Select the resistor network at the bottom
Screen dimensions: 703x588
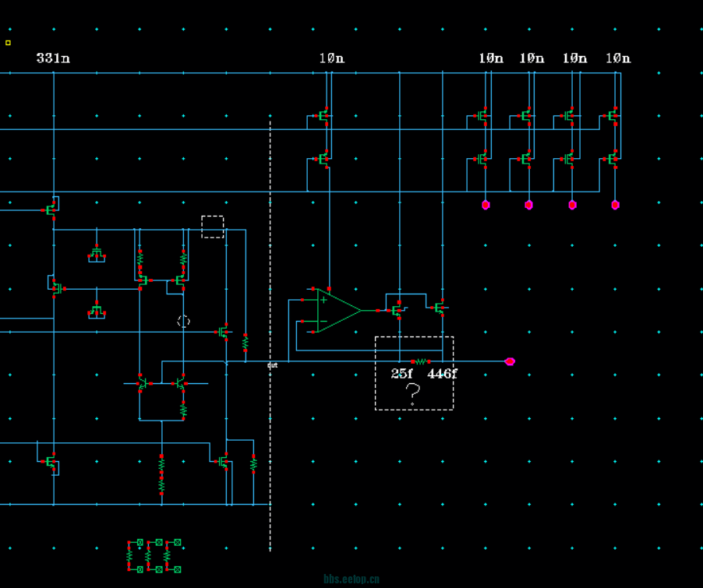click(x=154, y=556)
